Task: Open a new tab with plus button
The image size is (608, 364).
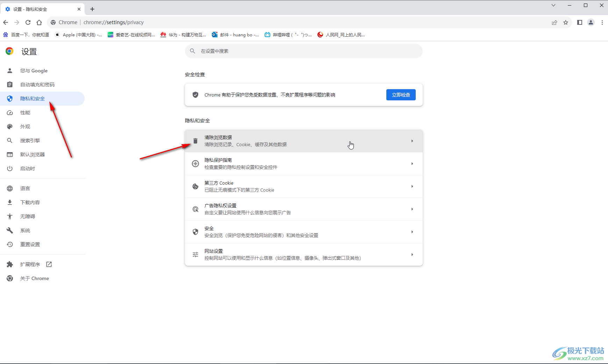Action: [x=92, y=9]
